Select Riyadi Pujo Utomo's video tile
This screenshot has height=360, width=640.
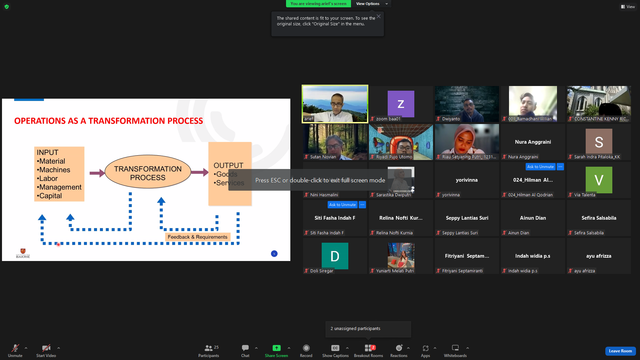pyautogui.click(x=401, y=142)
